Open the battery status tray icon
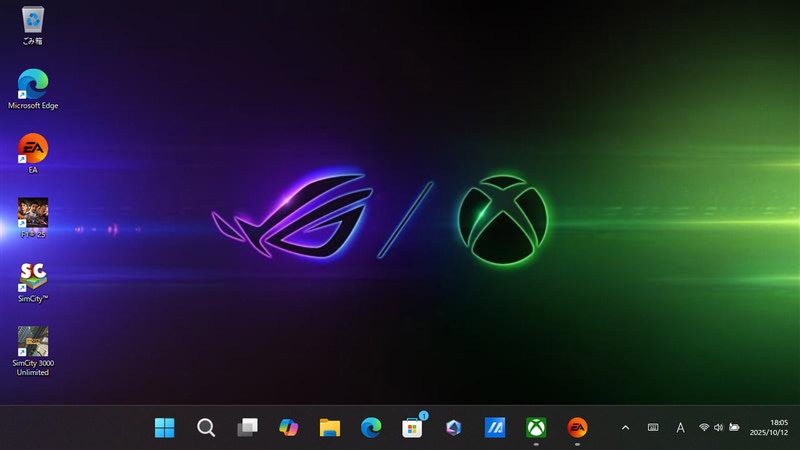The height and width of the screenshot is (450, 800). click(x=734, y=428)
